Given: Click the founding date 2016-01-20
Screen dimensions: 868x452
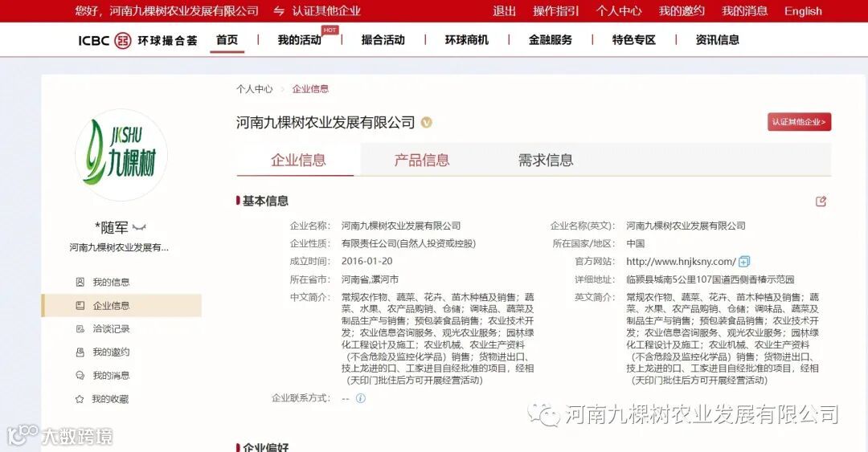Looking at the screenshot, I should pyautogui.click(x=367, y=261).
